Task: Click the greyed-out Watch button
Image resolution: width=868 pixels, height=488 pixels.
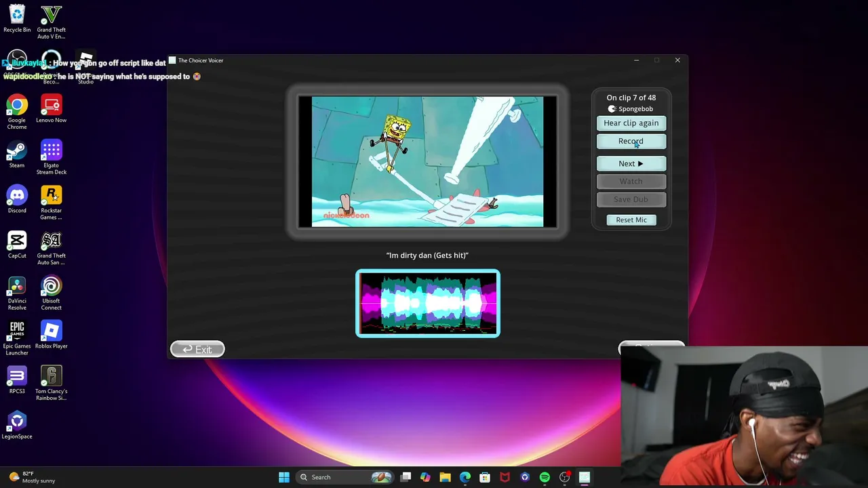Action: [631, 182]
